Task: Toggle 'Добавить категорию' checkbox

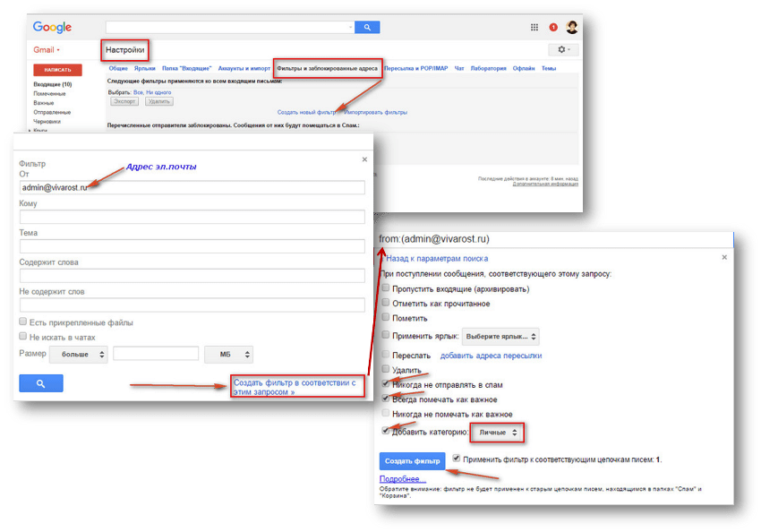Action: (385, 430)
